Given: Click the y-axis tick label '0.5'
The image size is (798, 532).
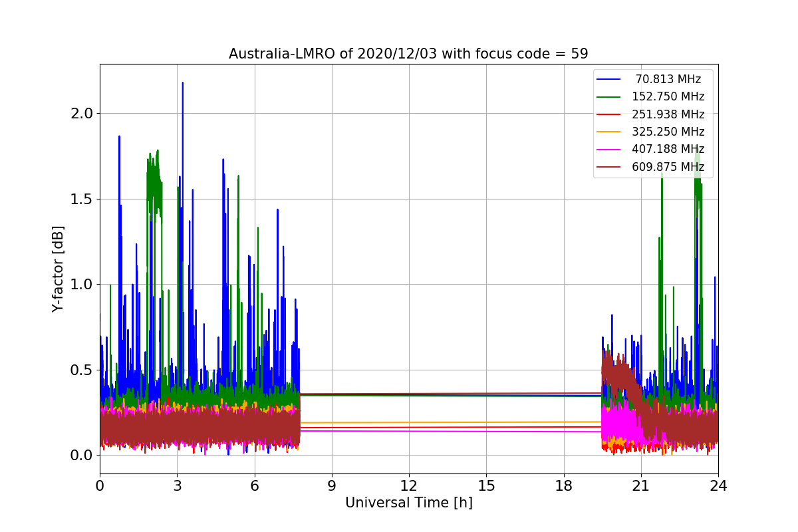Looking at the screenshot, I should click(81, 370).
